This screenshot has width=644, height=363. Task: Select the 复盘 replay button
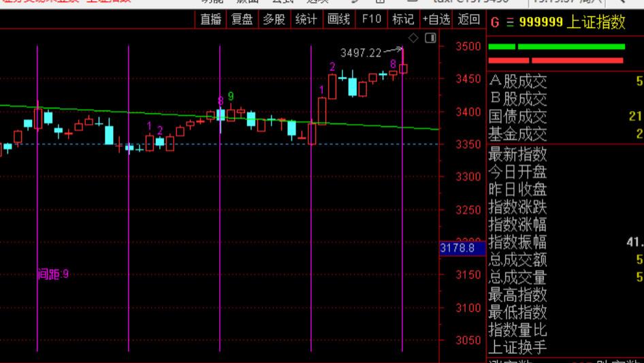242,19
